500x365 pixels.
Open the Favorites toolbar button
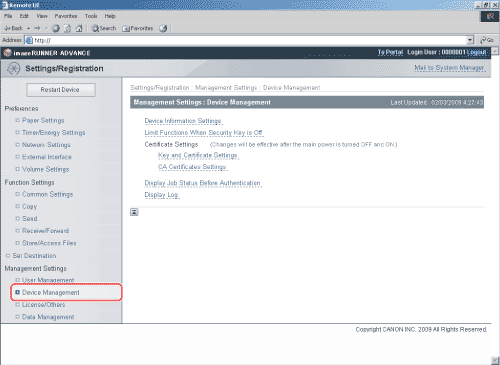(x=138, y=28)
